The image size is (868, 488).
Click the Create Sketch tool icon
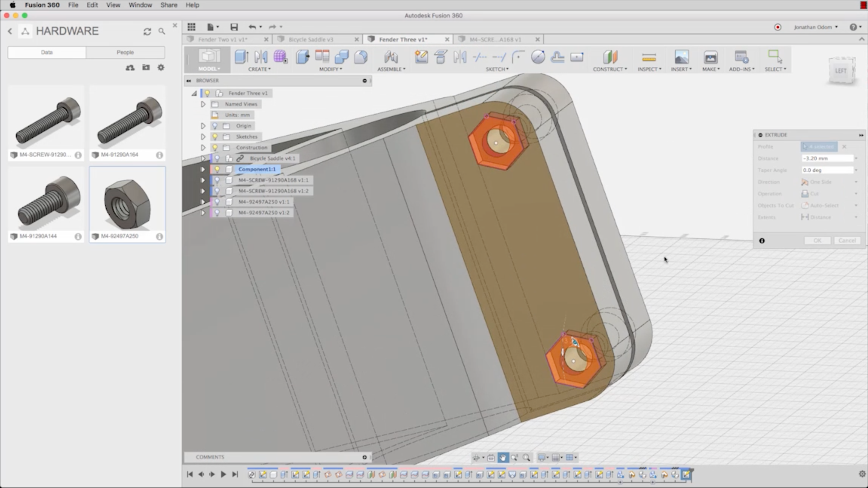(421, 57)
